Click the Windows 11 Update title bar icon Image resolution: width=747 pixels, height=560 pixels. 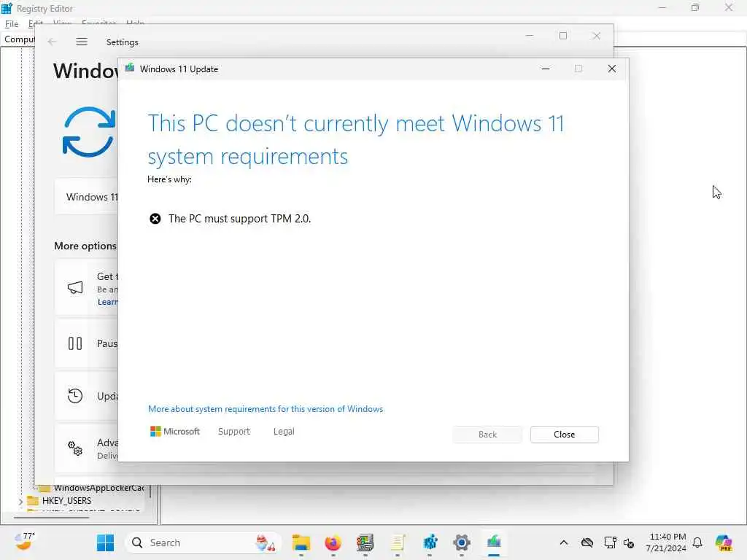[130, 69]
